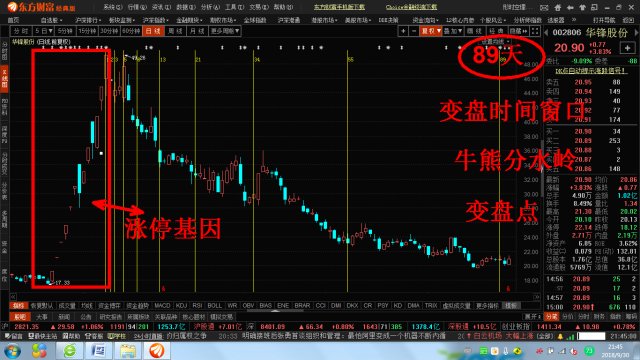The height and width of the screenshot is (360, 640).
Task: Toggle fullscreen chart icon in toolbar
Action: [x=535, y=31]
